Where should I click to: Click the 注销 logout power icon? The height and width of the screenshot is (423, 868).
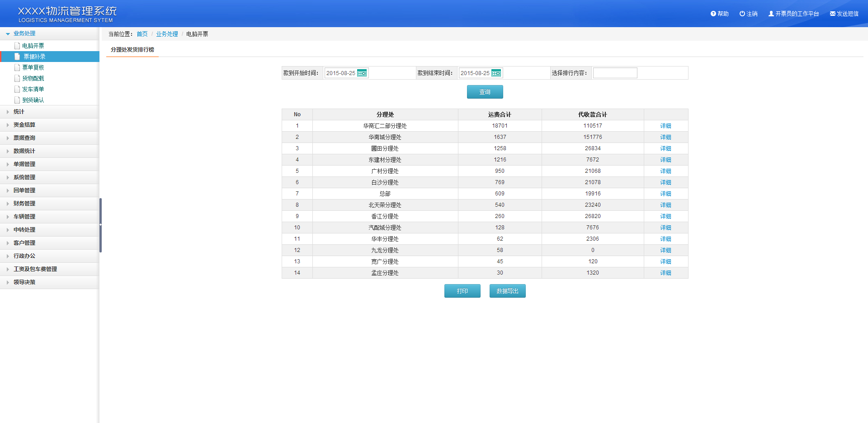pyautogui.click(x=742, y=14)
